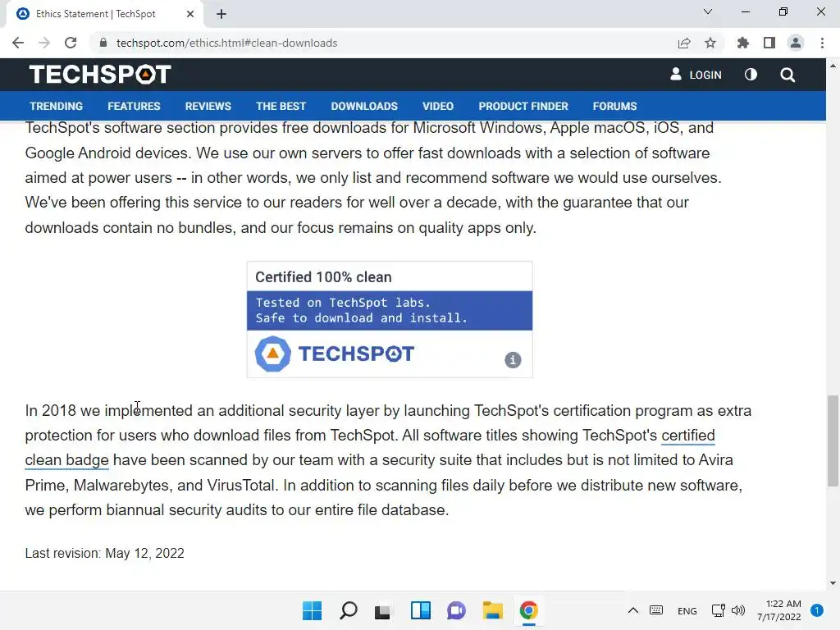Viewport: 840px width, 630px height.
Task: Open the touch keyboard tray icon
Action: coord(656,610)
